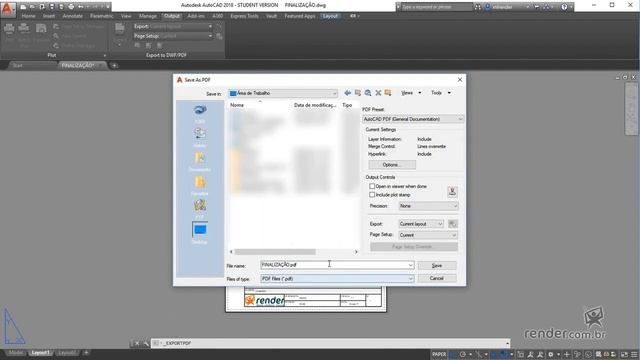Click the Polar Tracking icon in status bar
The width and height of the screenshot is (640, 360).
tap(462, 354)
